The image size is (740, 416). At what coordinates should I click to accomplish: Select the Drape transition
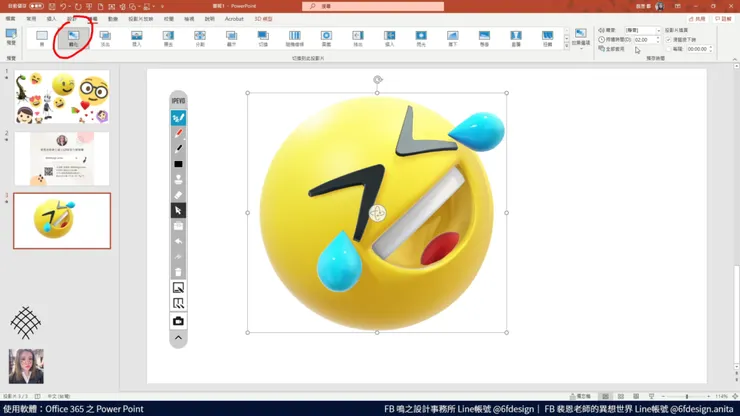[x=484, y=38]
